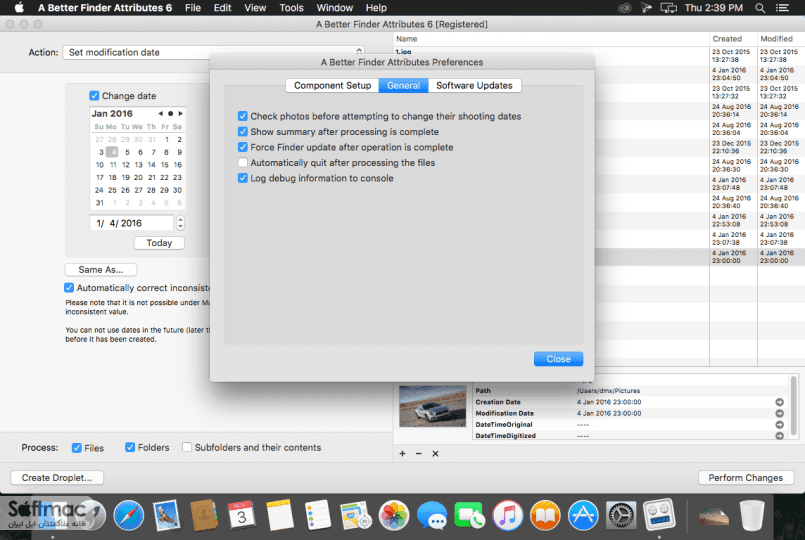Click the X button below file list
The width and height of the screenshot is (805, 540).
pyautogui.click(x=435, y=453)
